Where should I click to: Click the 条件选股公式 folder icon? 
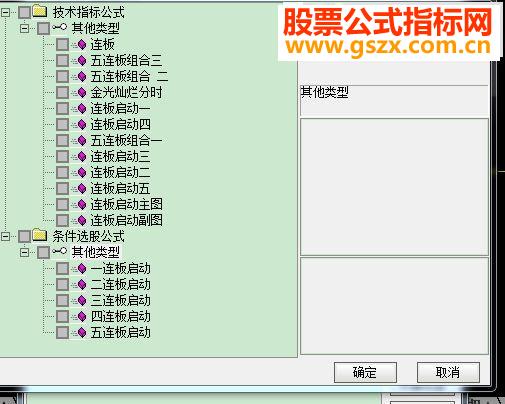point(39,235)
